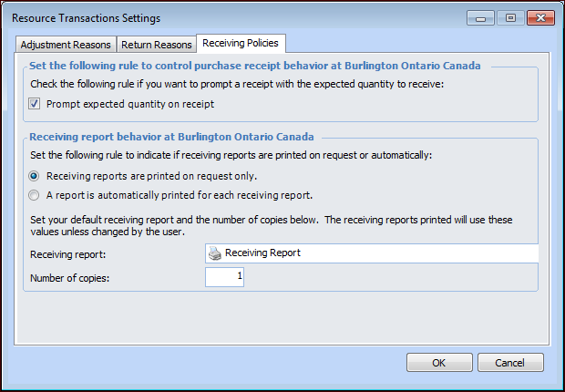Select the Receiving Policies tab
565x392 pixels.
(x=241, y=44)
